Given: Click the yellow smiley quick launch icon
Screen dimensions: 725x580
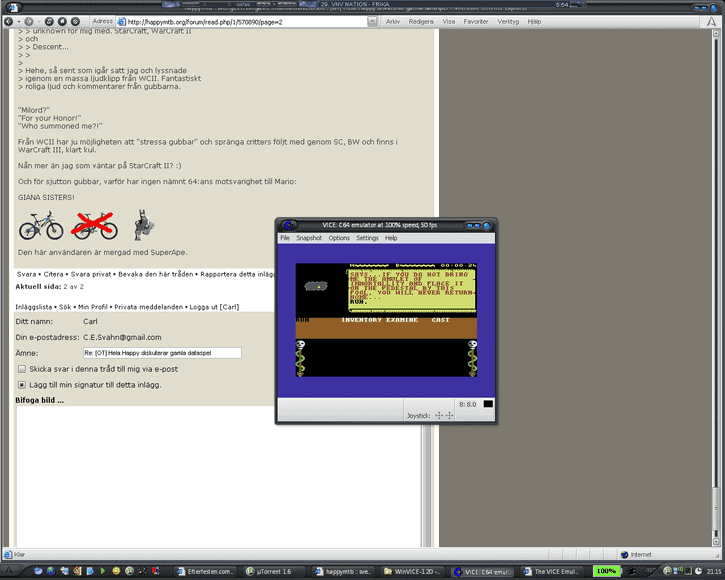Looking at the screenshot, I should point(116,571).
